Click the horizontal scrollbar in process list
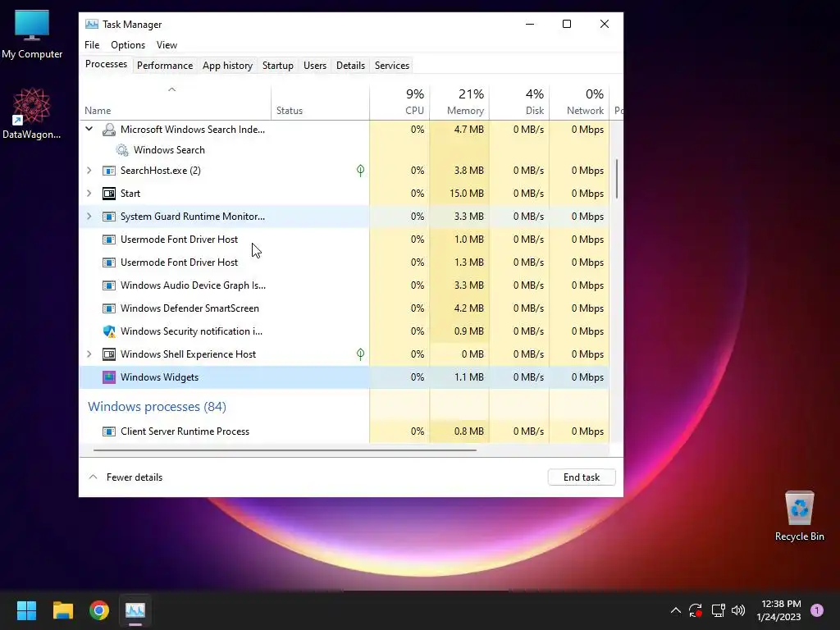The width and height of the screenshot is (840, 630). 285,450
